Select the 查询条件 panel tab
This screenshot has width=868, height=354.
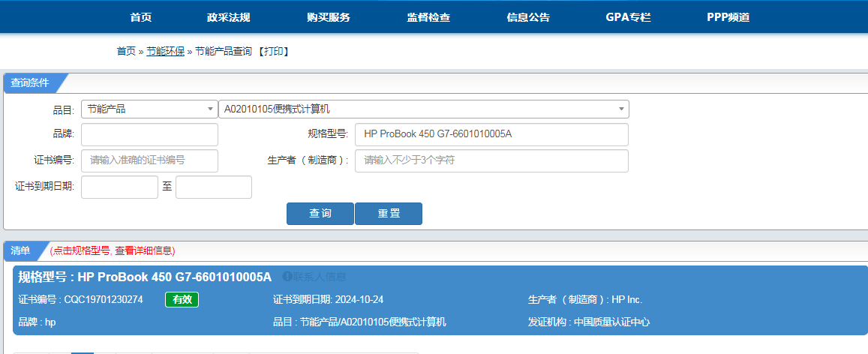(31, 83)
